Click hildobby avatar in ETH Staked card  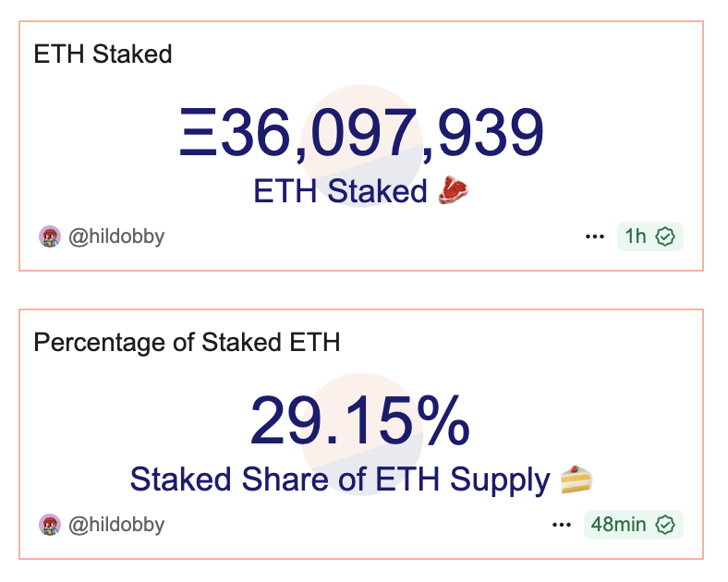(x=50, y=236)
